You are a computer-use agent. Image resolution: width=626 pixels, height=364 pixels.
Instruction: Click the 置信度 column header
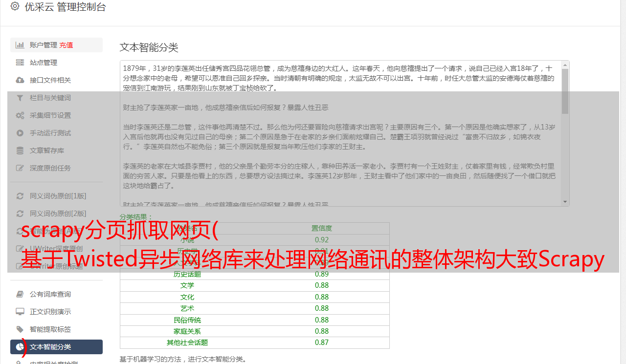pos(322,228)
